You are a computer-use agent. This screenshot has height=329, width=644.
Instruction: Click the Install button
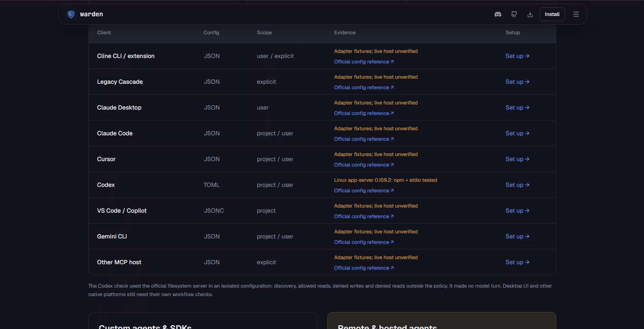pyautogui.click(x=552, y=14)
